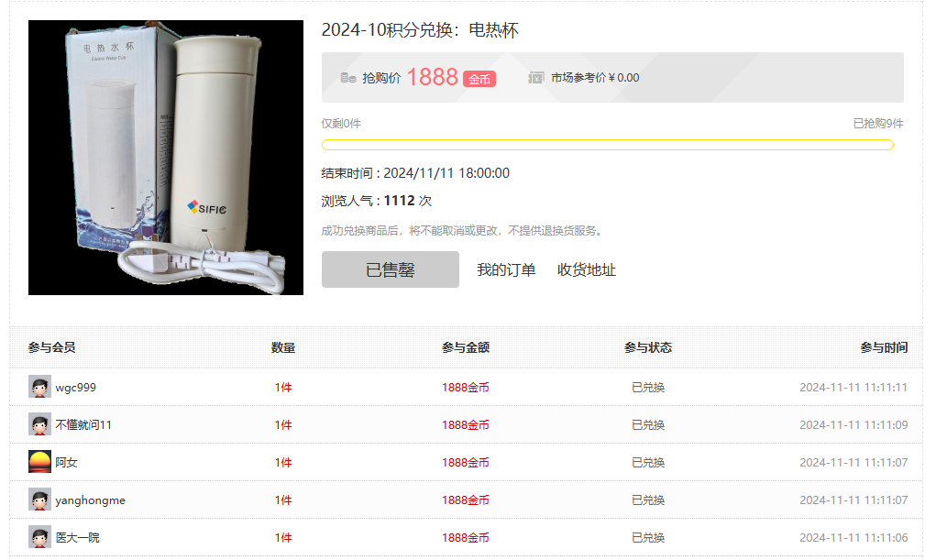Click the market reference price icon

[x=536, y=78]
